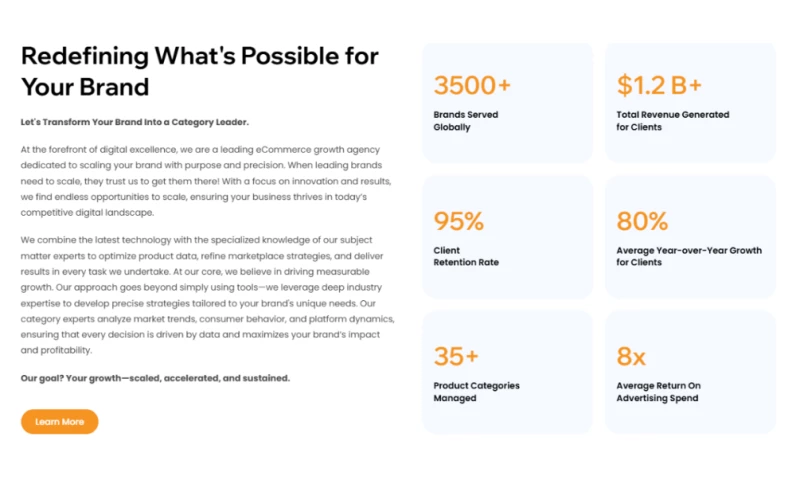This screenshot has height=480, width=800.
Task: Click the 80% growth figure
Action: (x=642, y=221)
